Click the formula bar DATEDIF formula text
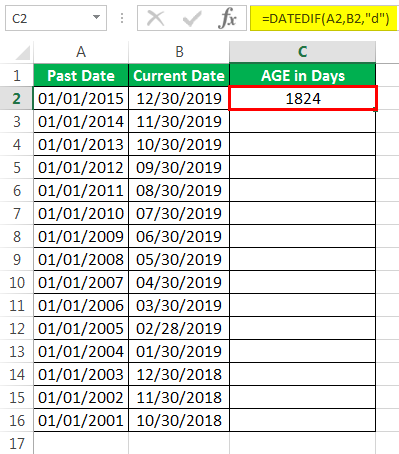The height and width of the screenshot is (454, 399). click(325, 18)
